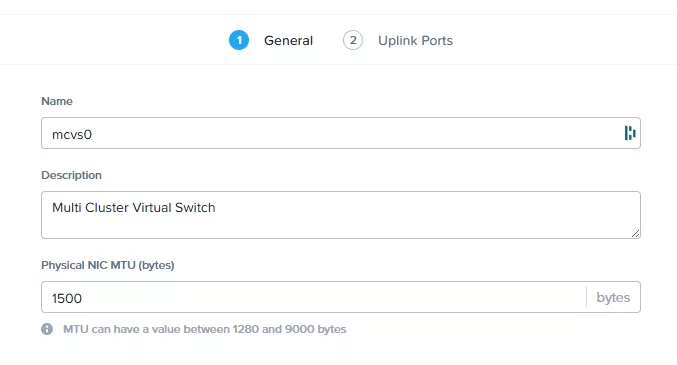Switch to the Uplink Ports step
Image resolution: width=677 pixels, height=365 pixels.
(x=415, y=41)
